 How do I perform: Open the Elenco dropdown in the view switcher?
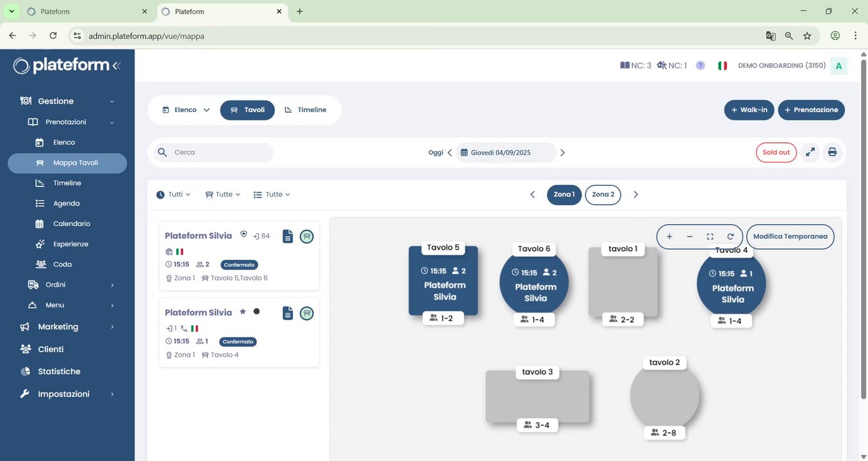pos(186,110)
